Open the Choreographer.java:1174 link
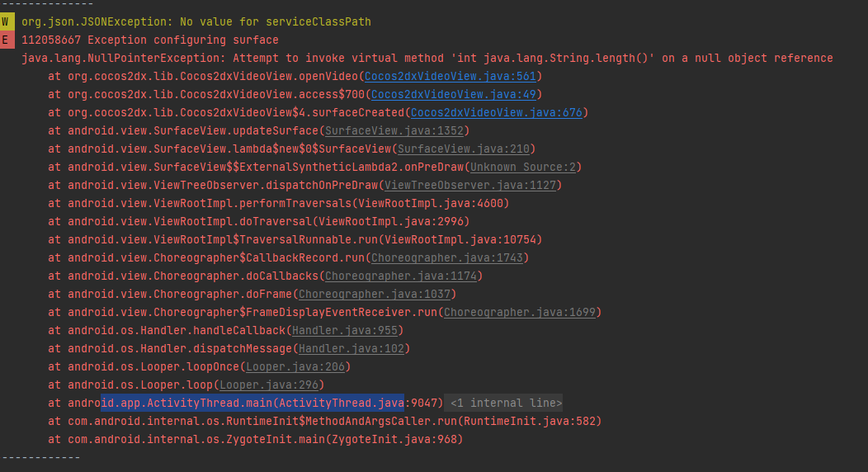The image size is (868, 472). pyautogui.click(x=400, y=276)
